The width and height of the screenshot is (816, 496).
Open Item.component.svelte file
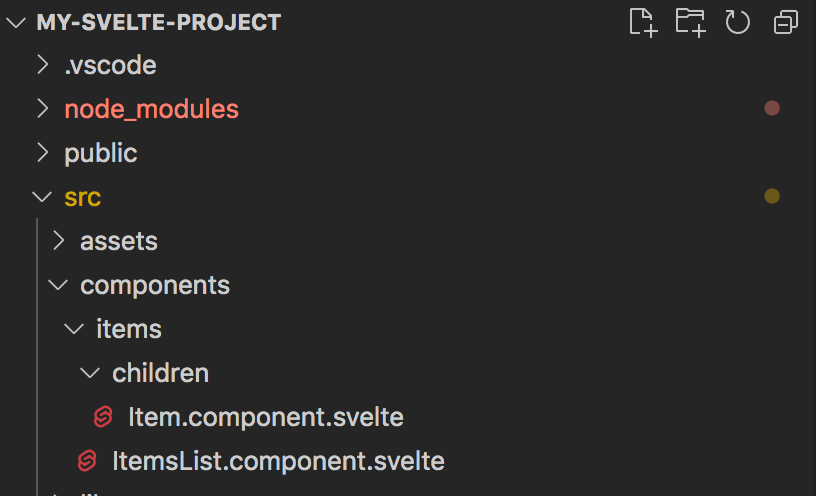pyautogui.click(x=266, y=417)
